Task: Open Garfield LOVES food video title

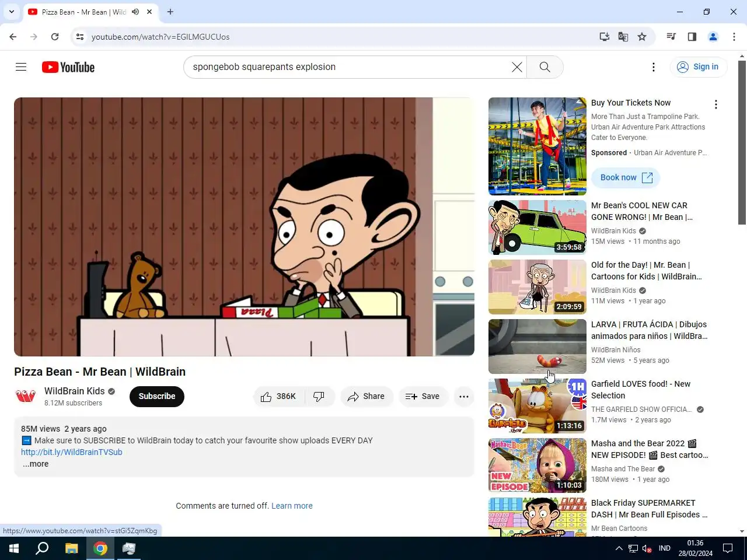Action: (x=641, y=390)
